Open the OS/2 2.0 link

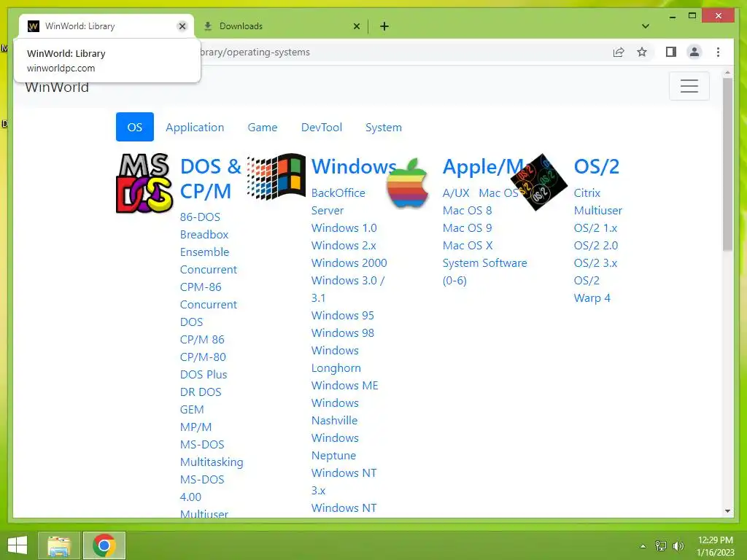click(596, 246)
